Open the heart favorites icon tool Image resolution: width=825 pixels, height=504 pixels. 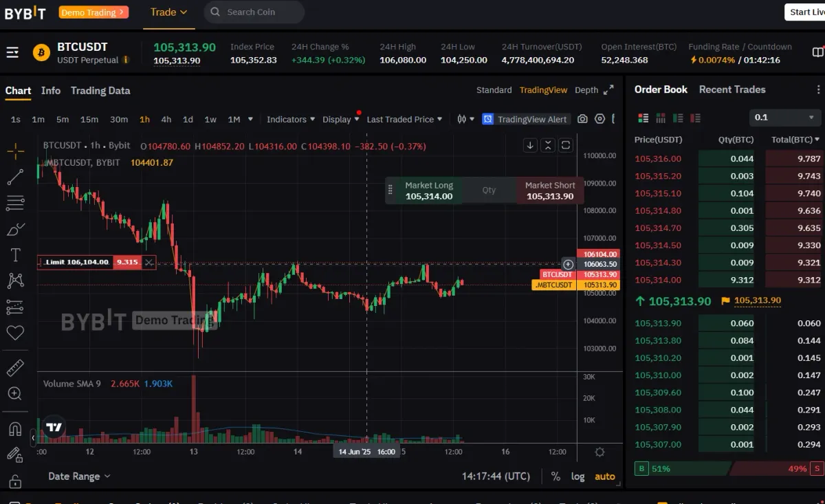click(x=15, y=333)
